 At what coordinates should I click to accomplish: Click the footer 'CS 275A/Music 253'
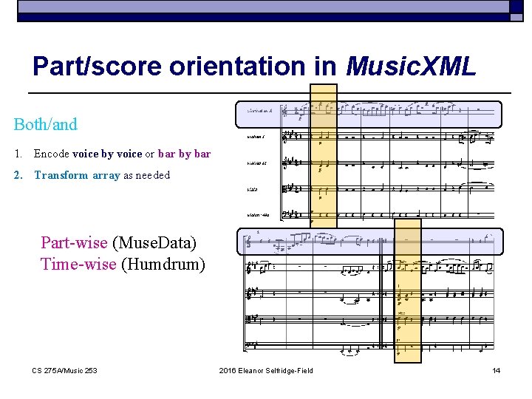pos(64,371)
